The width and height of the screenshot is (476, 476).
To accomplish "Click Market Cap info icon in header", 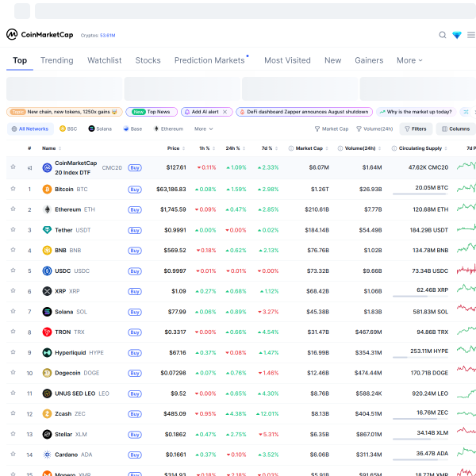I will (x=291, y=148).
